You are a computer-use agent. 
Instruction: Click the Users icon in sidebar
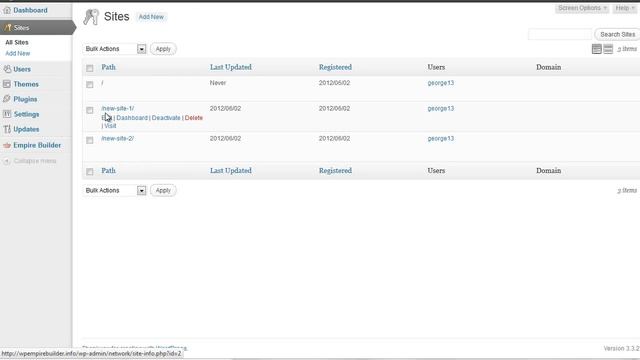click(7, 69)
